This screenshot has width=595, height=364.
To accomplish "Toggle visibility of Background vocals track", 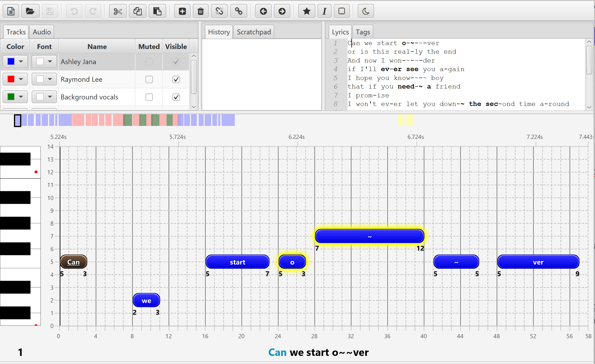I will [176, 97].
